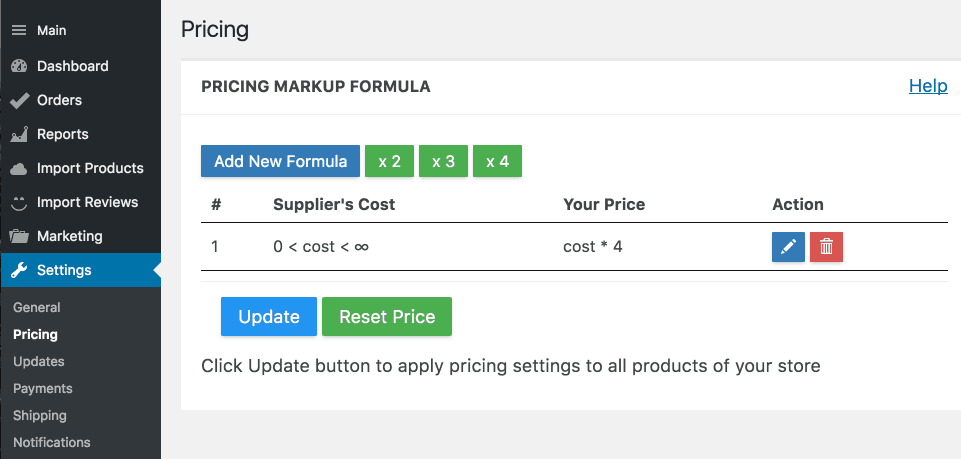The image size is (961, 459).
Task: Click the Import Products cloud icon
Action: (x=19, y=169)
